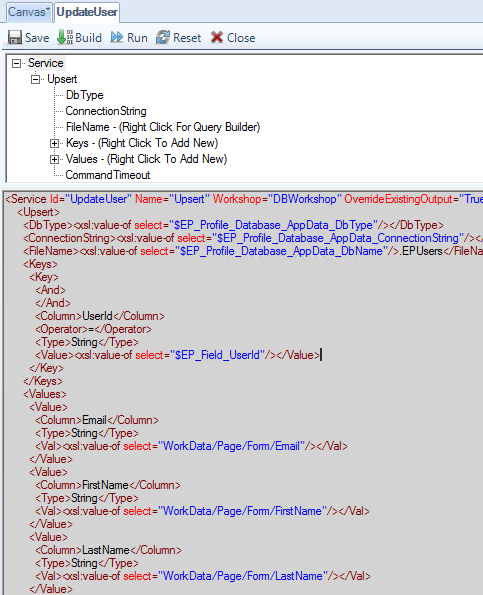Expand the Values tree node
The height and width of the screenshot is (595, 483).
[54, 159]
